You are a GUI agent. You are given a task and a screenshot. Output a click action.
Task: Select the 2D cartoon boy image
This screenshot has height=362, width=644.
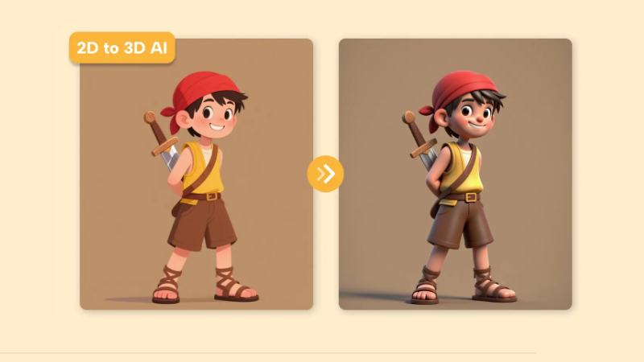[x=196, y=174]
